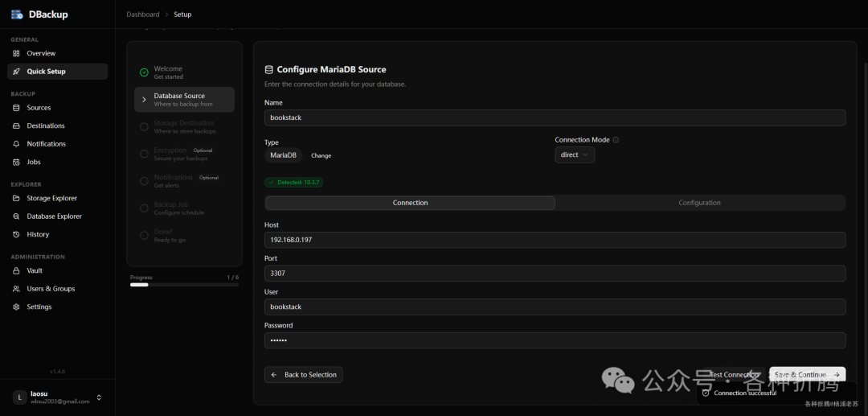Click the History clock icon

16,234
